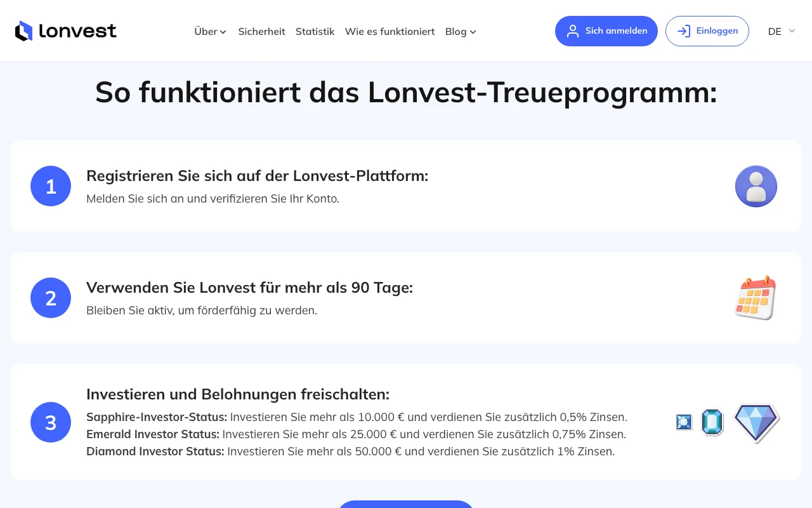This screenshot has height=508, width=812.
Task: Click the text Melden Sie sich an
Action: click(213, 199)
